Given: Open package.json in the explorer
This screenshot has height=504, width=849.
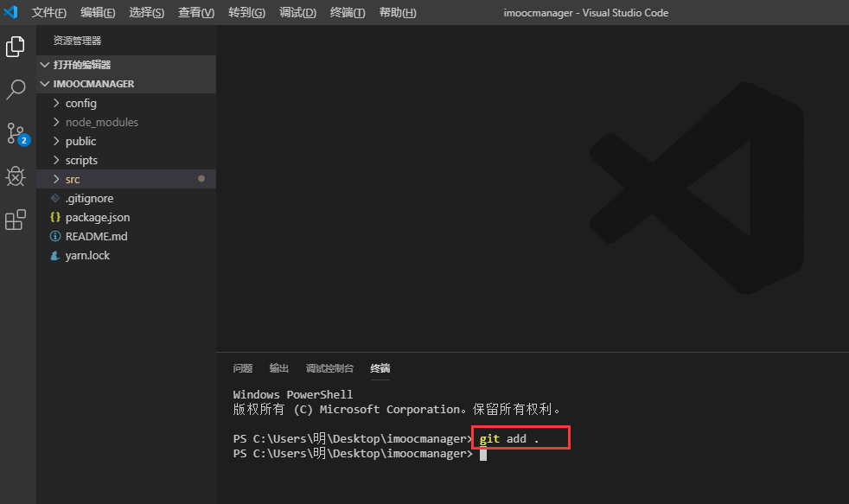Looking at the screenshot, I should (x=97, y=217).
